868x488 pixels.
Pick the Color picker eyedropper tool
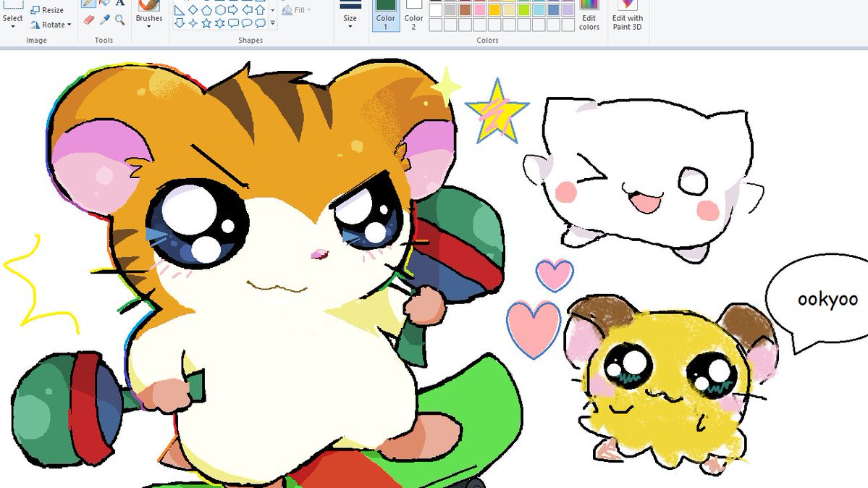tap(105, 20)
